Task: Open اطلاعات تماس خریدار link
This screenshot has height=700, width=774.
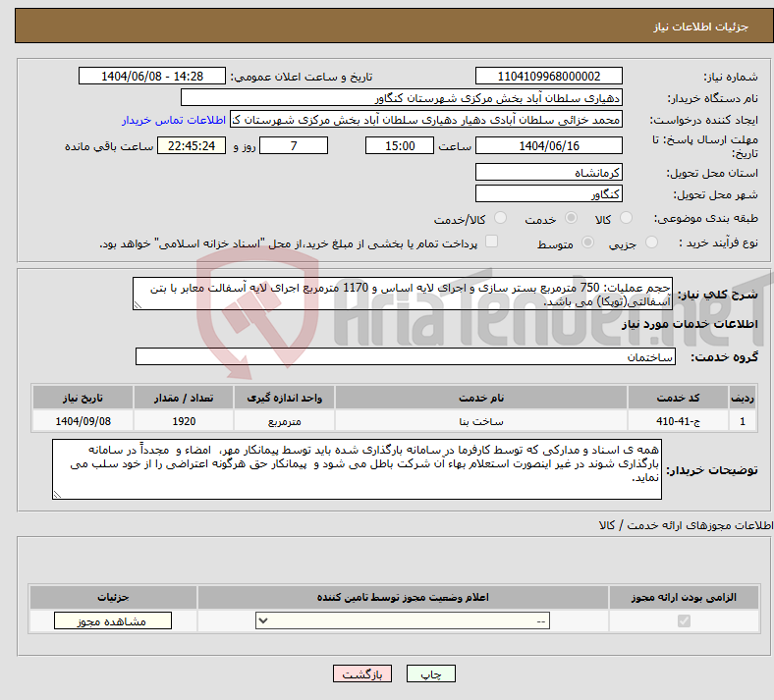Action: coord(174,120)
